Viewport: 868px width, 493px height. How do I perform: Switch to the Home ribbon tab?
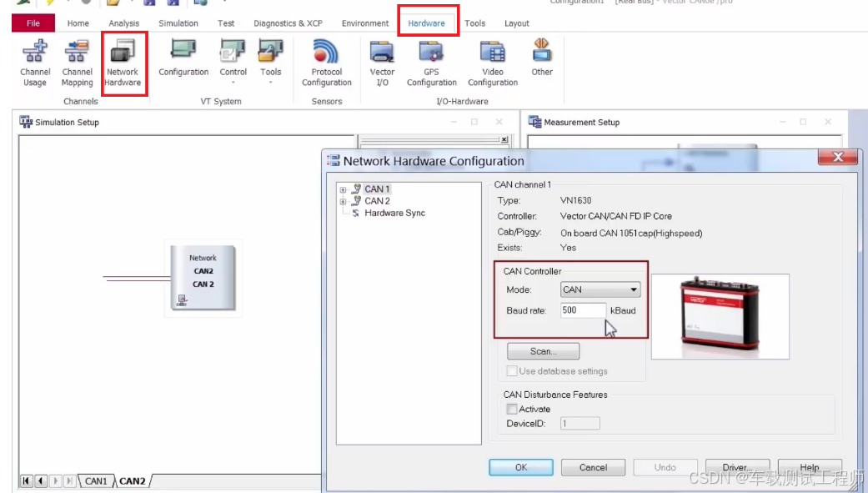tap(78, 23)
